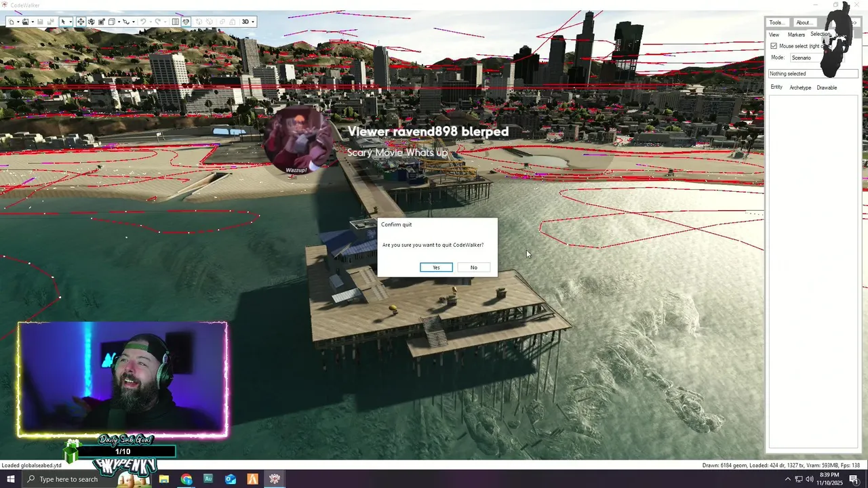This screenshot has width=868, height=488.
Task: Switch to the Selection tab
Action: tap(820, 34)
